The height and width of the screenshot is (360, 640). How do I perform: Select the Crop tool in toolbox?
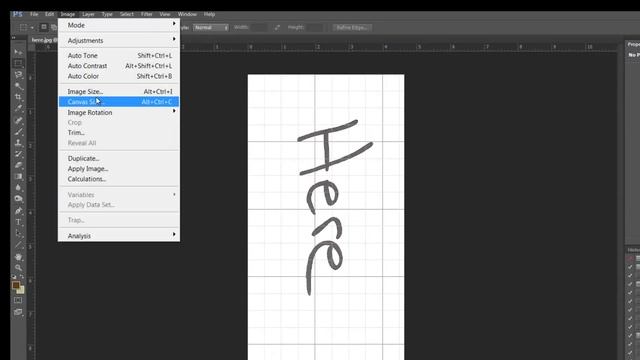coord(18,97)
